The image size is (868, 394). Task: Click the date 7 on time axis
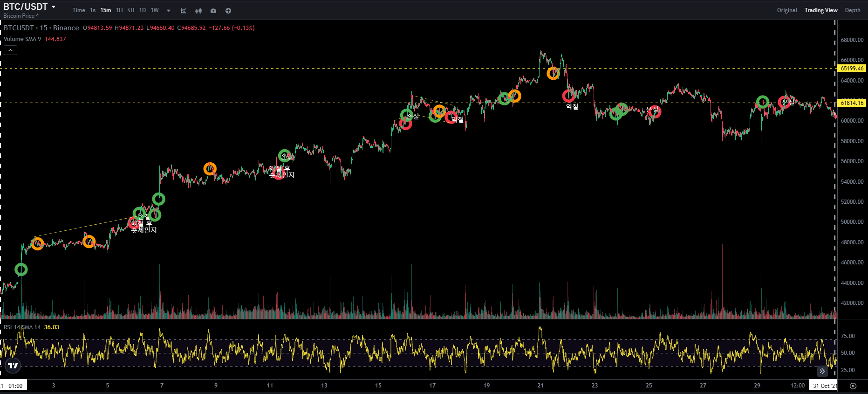[x=162, y=386]
